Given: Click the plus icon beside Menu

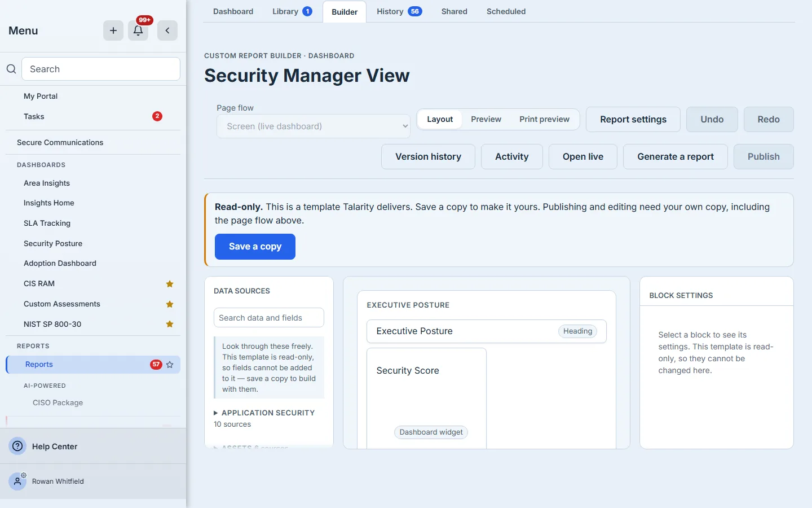Looking at the screenshot, I should point(113,30).
